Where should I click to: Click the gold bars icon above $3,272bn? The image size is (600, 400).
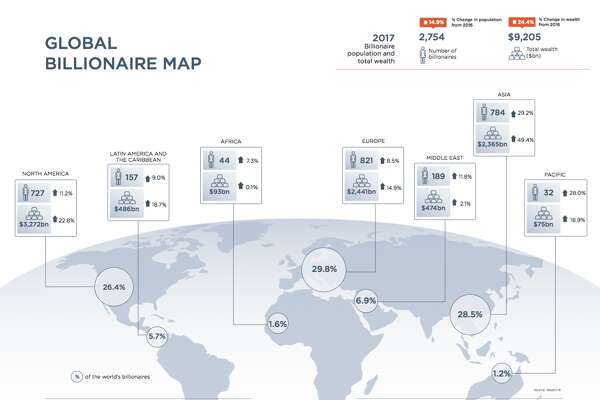pyautogui.click(x=34, y=213)
